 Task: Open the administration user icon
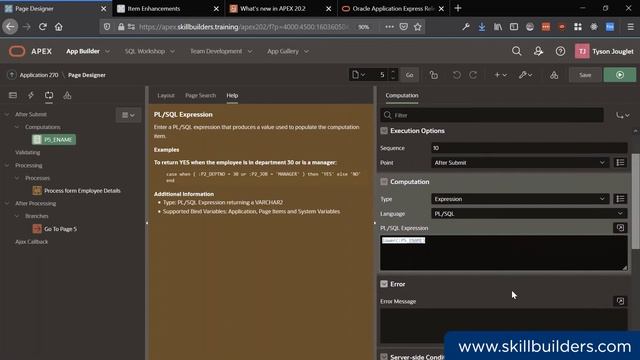coord(538,51)
